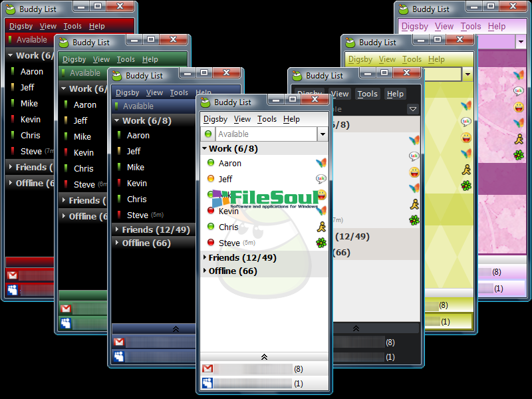This screenshot has width=532, height=399.
Task: Open Tools menu in the white window
Action: [267, 119]
